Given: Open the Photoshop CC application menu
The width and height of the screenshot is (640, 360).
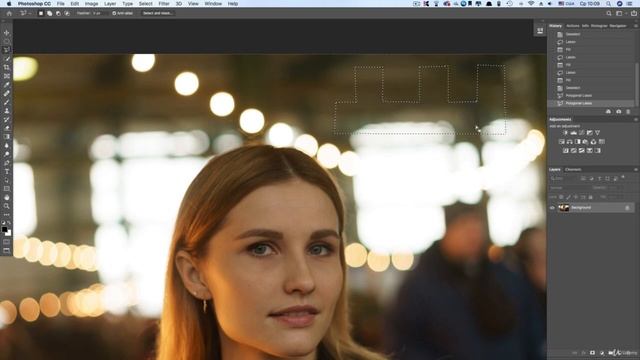Looking at the screenshot, I should pyautogui.click(x=34, y=4).
